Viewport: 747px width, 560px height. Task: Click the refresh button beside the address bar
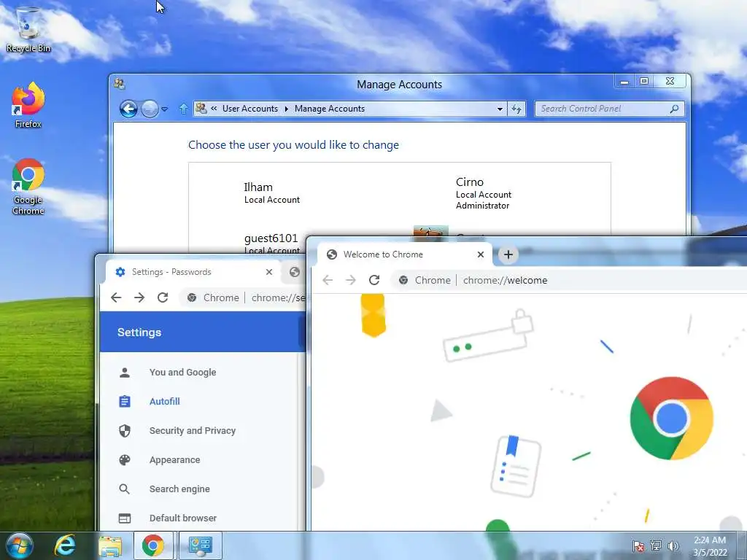point(516,109)
